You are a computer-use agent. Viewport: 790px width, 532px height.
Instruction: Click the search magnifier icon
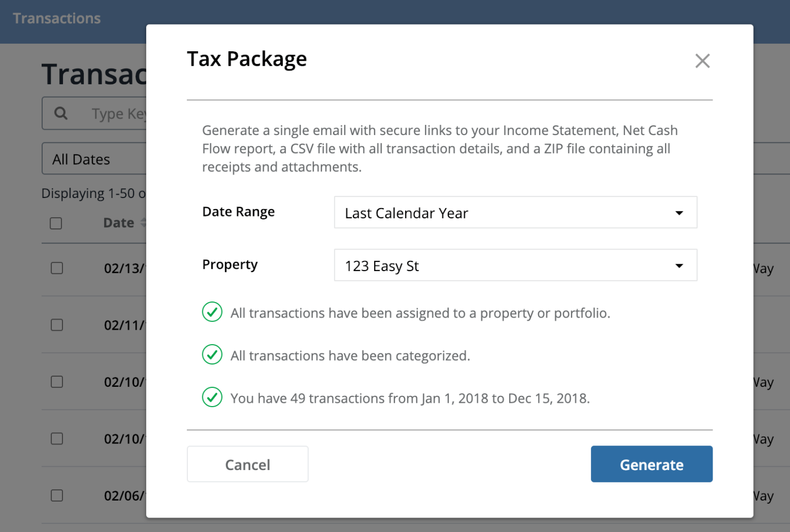60,113
